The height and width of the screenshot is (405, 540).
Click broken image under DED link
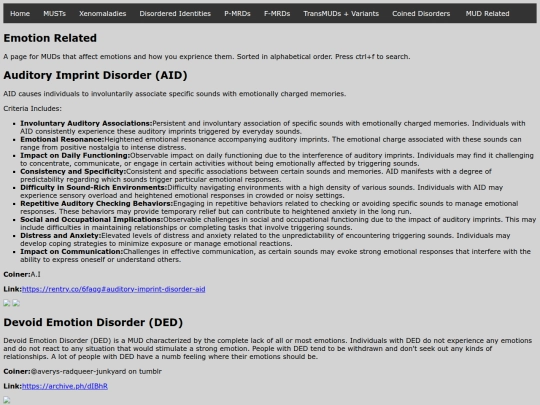point(7,400)
